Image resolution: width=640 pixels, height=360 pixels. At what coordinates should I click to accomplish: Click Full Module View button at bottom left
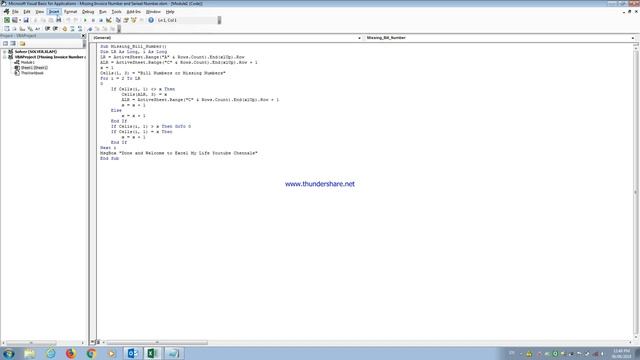98,342
